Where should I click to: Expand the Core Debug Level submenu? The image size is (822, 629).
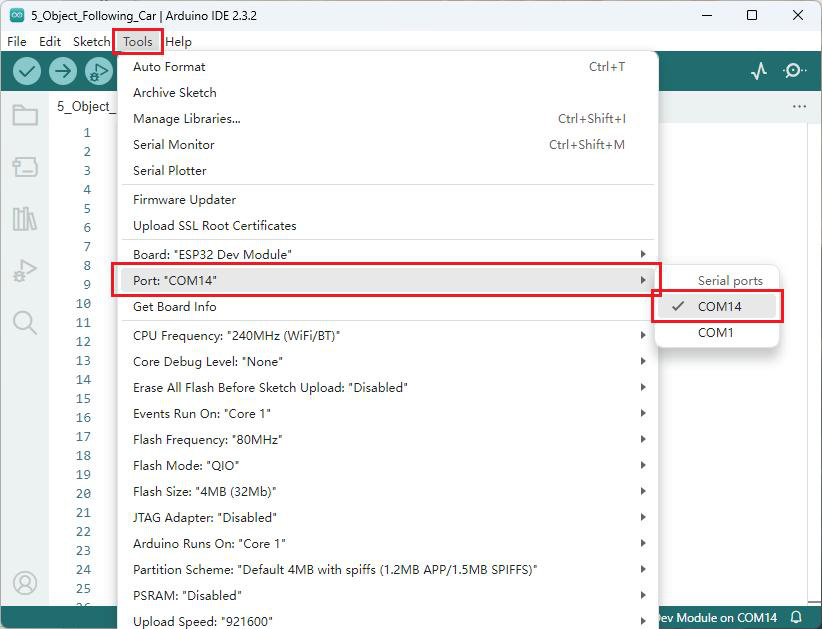pos(387,362)
